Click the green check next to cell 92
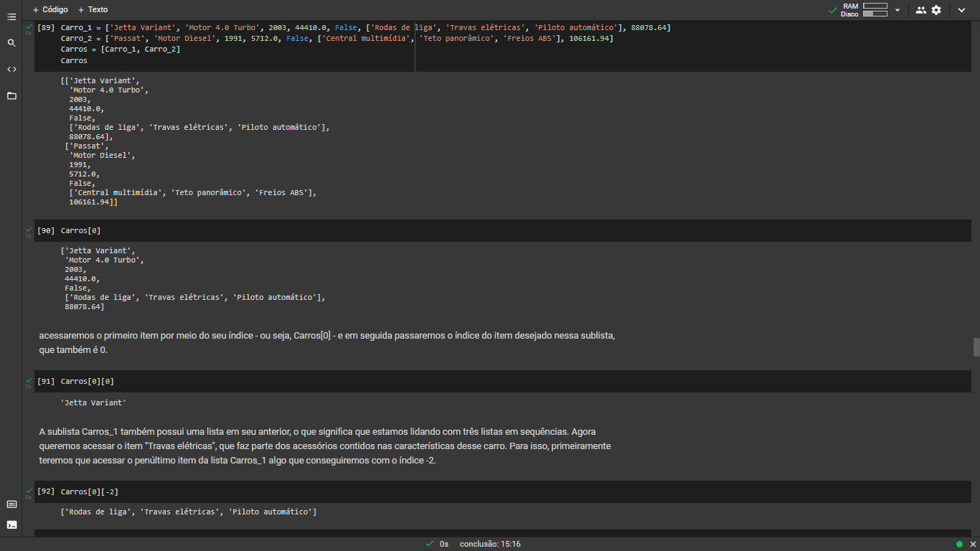The height and width of the screenshot is (551, 980). coord(29,491)
